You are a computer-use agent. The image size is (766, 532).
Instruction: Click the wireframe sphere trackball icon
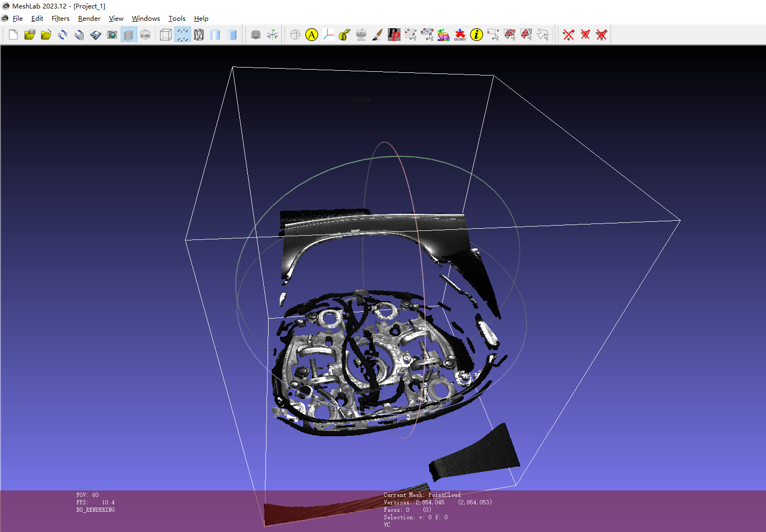(x=295, y=35)
